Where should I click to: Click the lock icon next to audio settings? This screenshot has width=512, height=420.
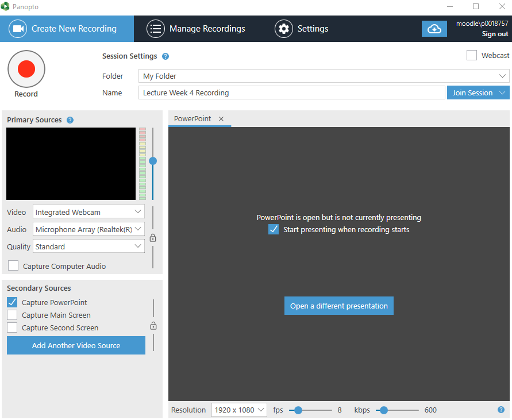tap(153, 237)
